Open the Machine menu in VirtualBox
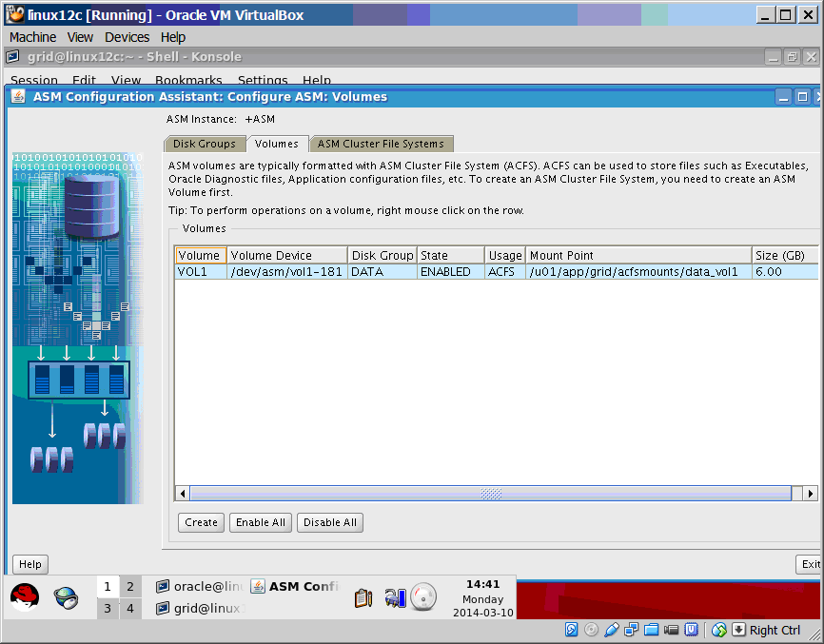Image resolution: width=824 pixels, height=644 pixels. click(x=32, y=37)
